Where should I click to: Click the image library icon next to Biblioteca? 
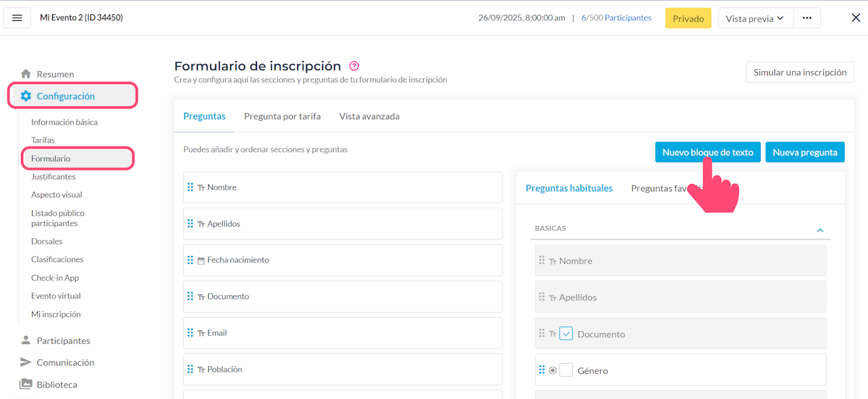coord(26,384)
